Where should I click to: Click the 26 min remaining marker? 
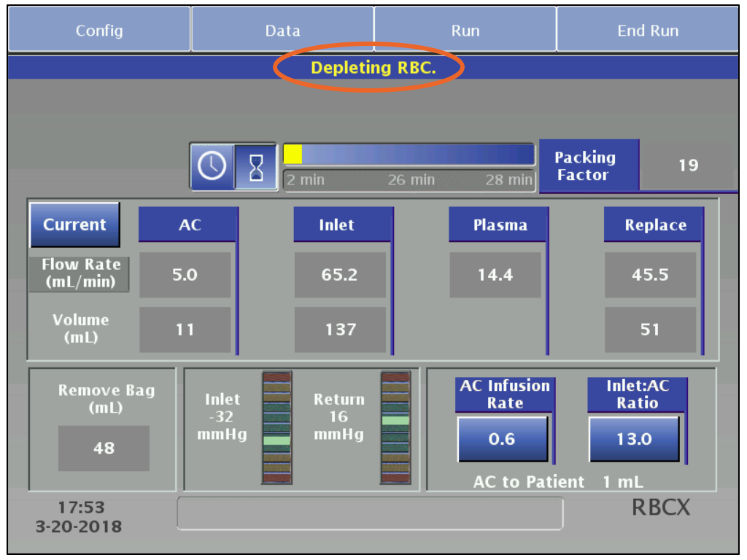coord(411,180)
